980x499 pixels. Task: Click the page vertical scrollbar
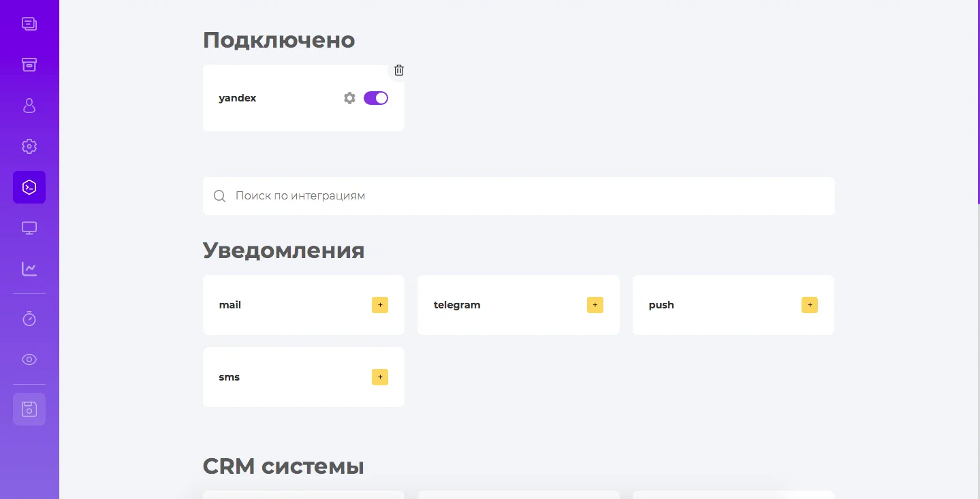(x=978, y=102)
